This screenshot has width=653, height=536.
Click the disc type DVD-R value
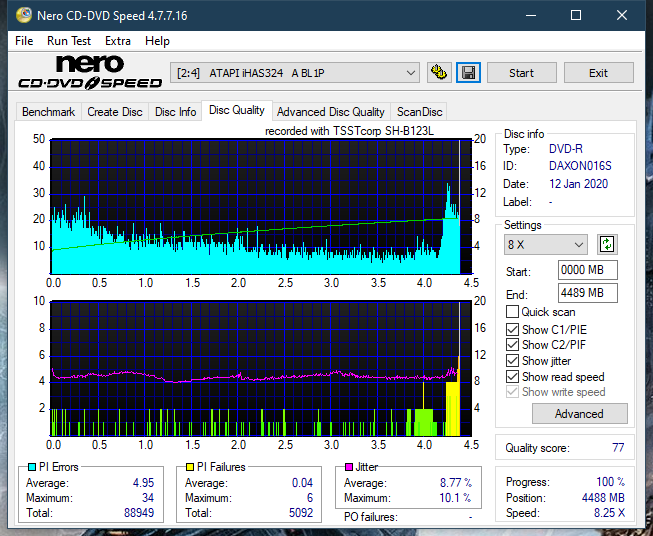point(566,149)
